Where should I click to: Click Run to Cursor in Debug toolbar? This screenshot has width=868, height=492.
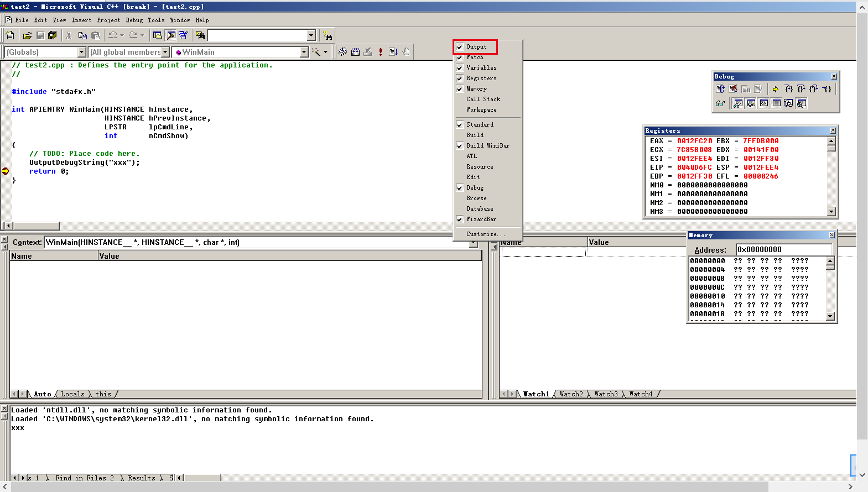coord(827,88)
